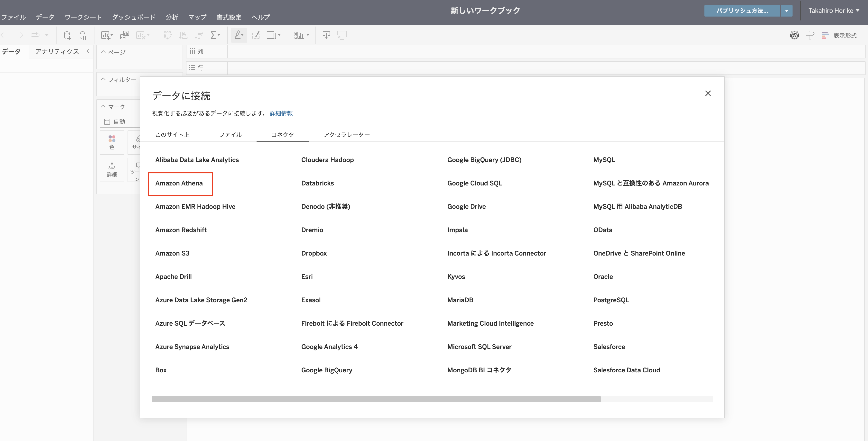Collapse the data pane with the chevron
The height and width of the screenshot is (441, 868).
click(88, 51)
